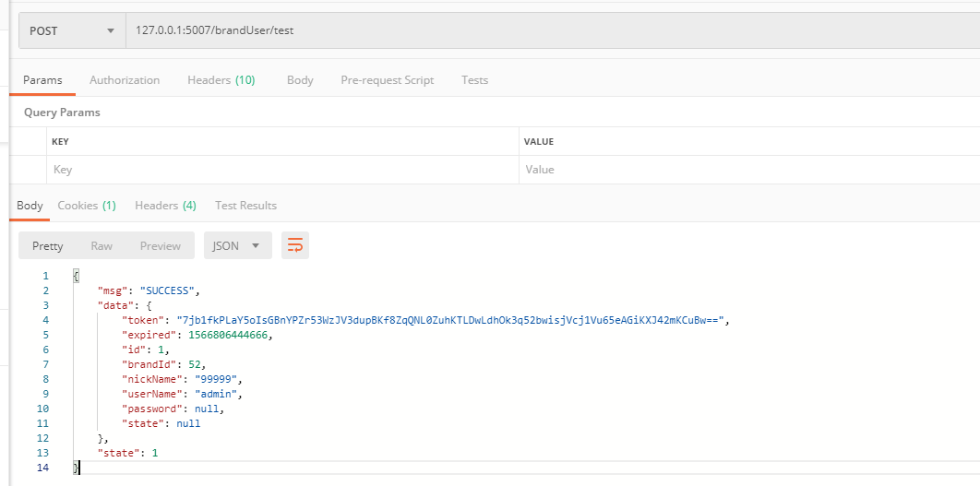
Task: Switch to Preview response view
Action: [161, 245]
